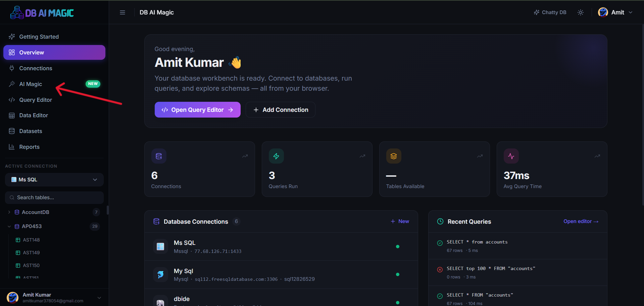Open Query Editor from the sidebar

[x=54, y=100]
